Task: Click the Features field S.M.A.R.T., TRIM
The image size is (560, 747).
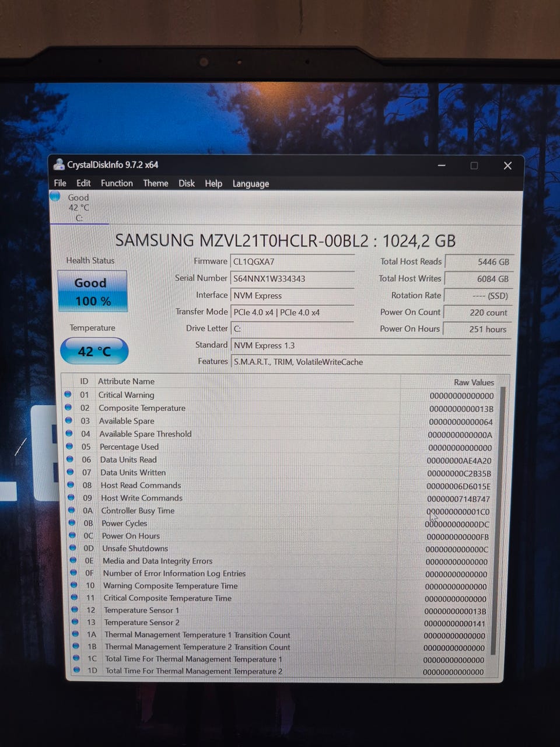Action: click(x=371, y=362)
